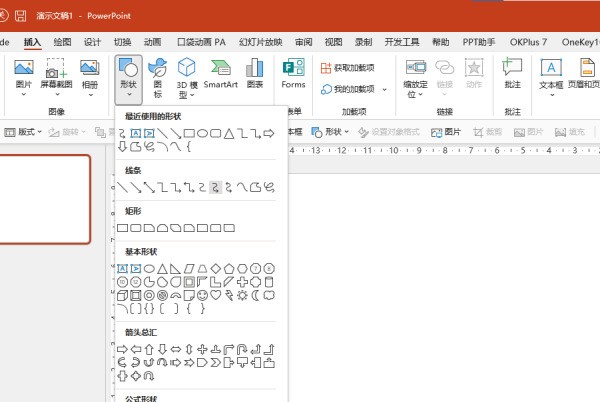This screenshot has height=402, width=600.
Task: Expand the My Add-ins (我的加载项) dropdown
Action: [x=348, y=89]
